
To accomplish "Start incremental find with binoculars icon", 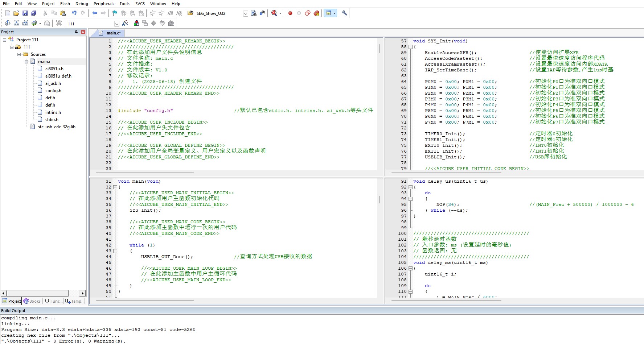I will [x=262, y=13].
